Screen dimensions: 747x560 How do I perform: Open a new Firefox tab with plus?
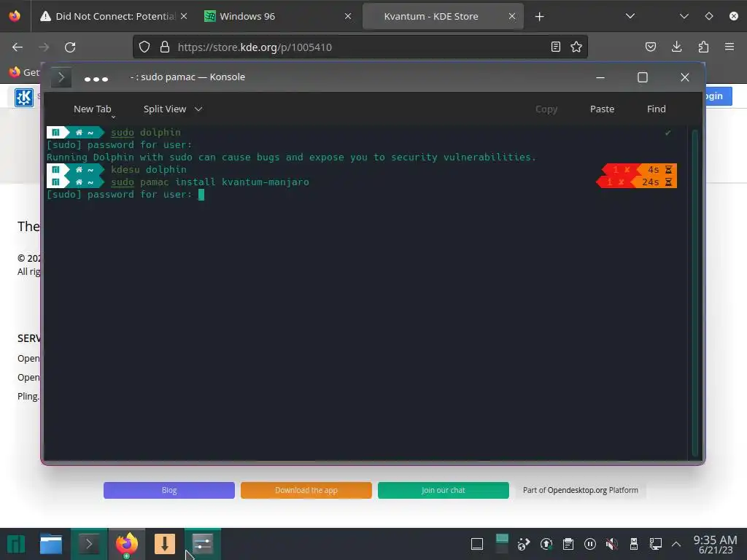point(539,17)
